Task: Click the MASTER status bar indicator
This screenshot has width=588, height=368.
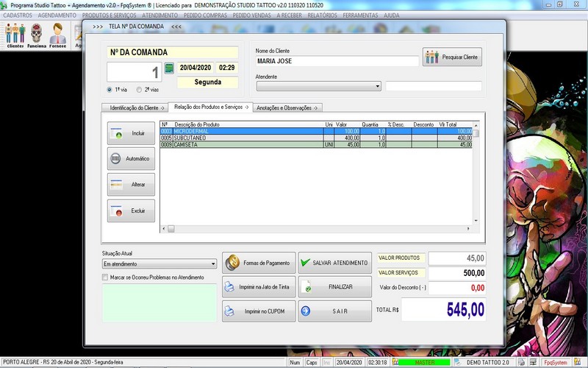Action: pyautogui.click(x=425, y=362)
